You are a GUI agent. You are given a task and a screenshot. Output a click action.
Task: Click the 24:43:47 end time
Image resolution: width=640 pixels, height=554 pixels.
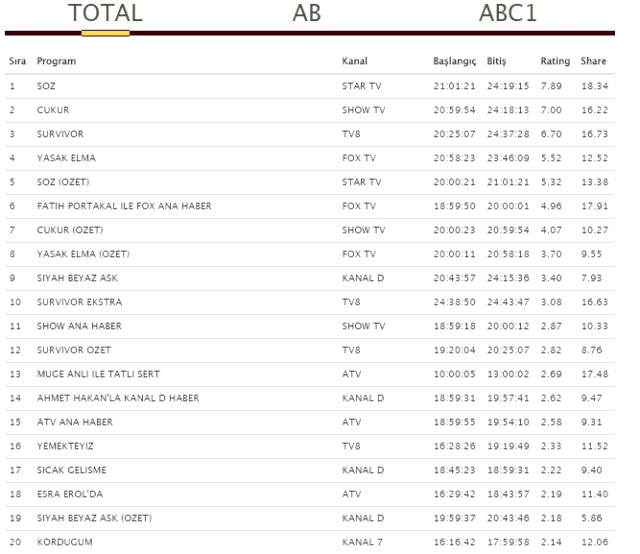pos(508,302)
